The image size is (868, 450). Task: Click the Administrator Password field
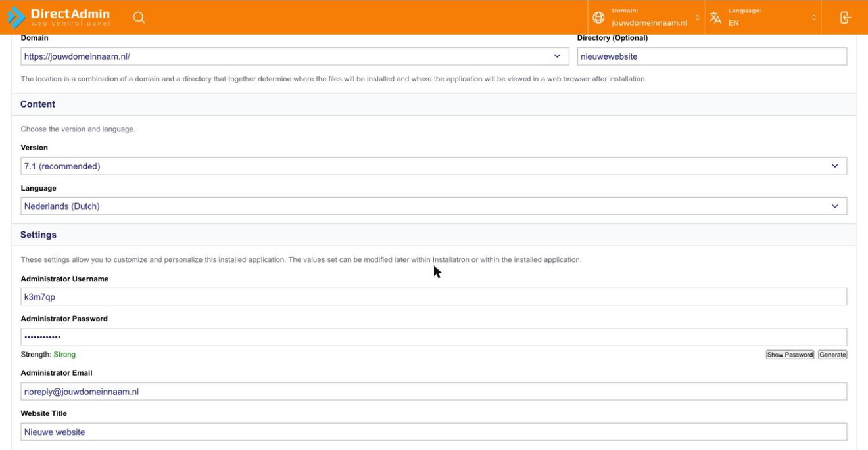pyautogui.click(x=433, y=337)
